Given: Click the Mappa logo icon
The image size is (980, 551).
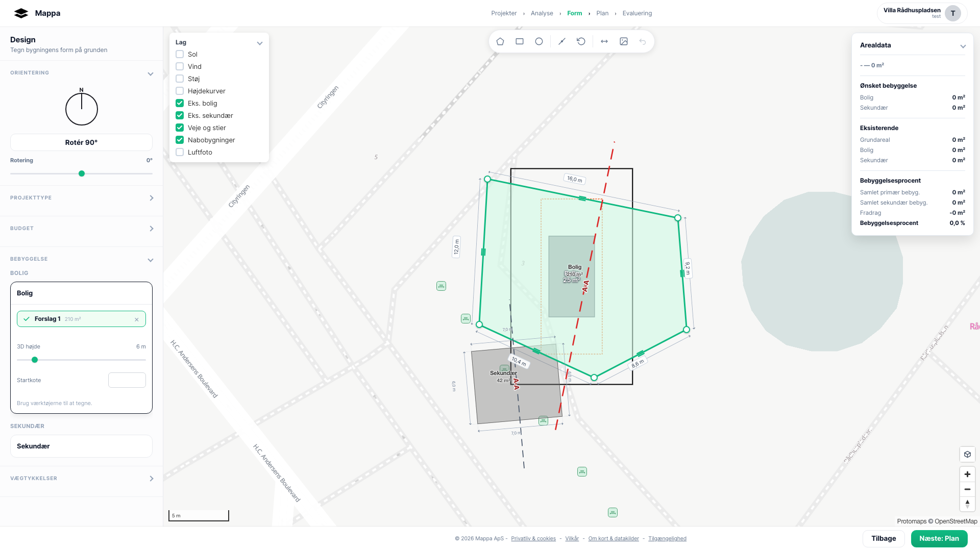Looking at the screenshot, I should [21, 13].
